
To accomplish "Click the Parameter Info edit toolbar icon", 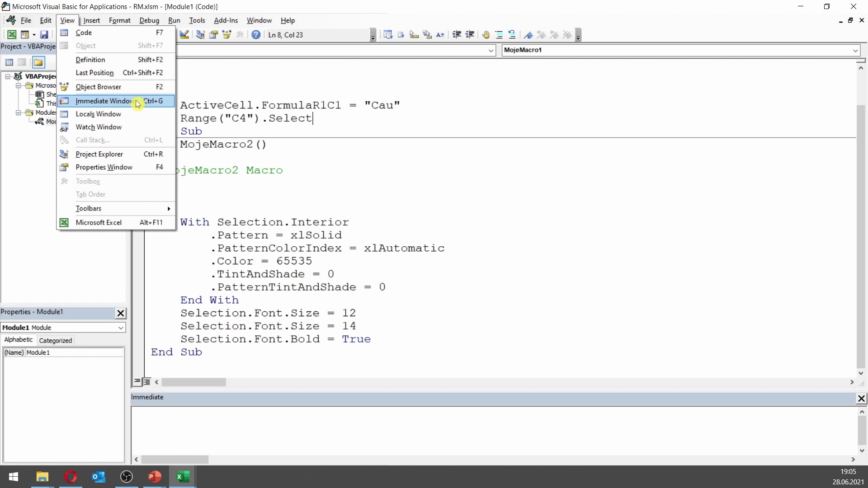I will pyautogui.click(x=427, y=35).
